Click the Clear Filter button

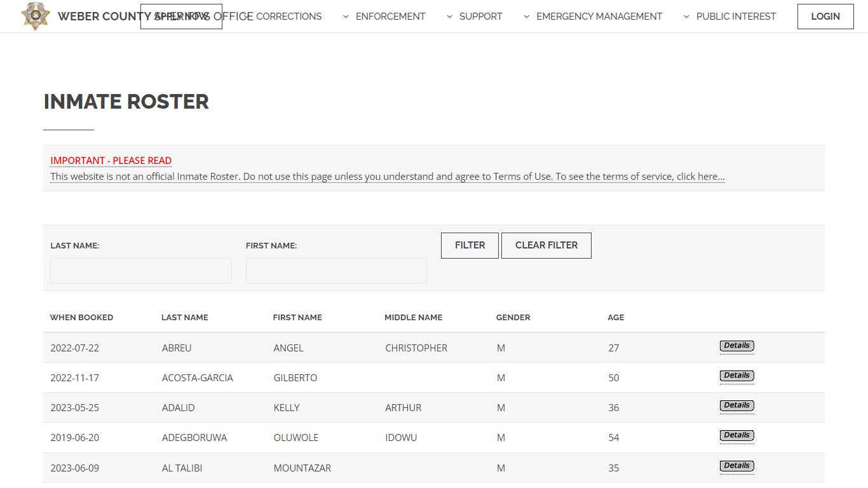(546, 245)
